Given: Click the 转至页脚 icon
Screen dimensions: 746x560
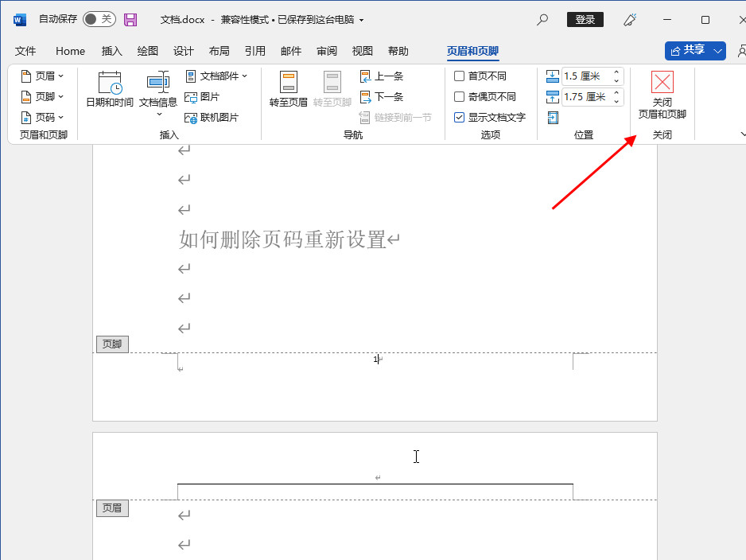Looking at the screenshot, I should coord(332,82).
